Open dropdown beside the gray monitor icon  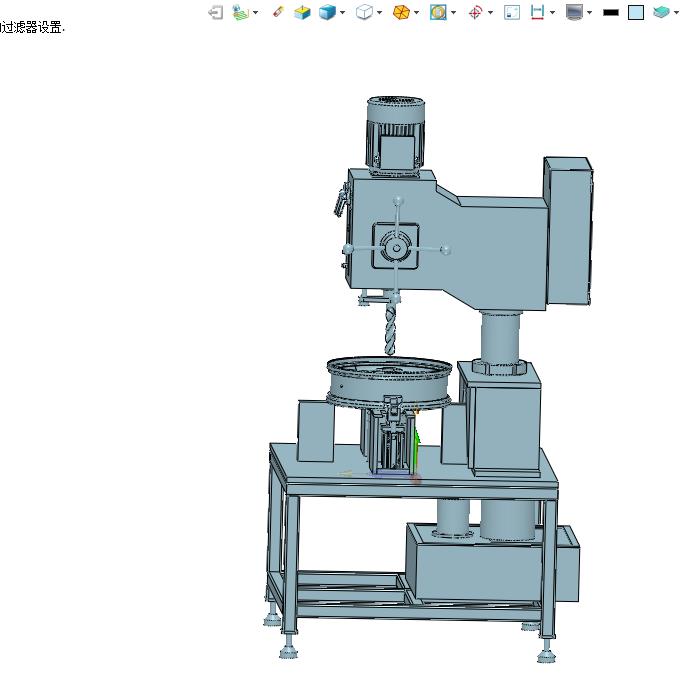pos(590,12)
